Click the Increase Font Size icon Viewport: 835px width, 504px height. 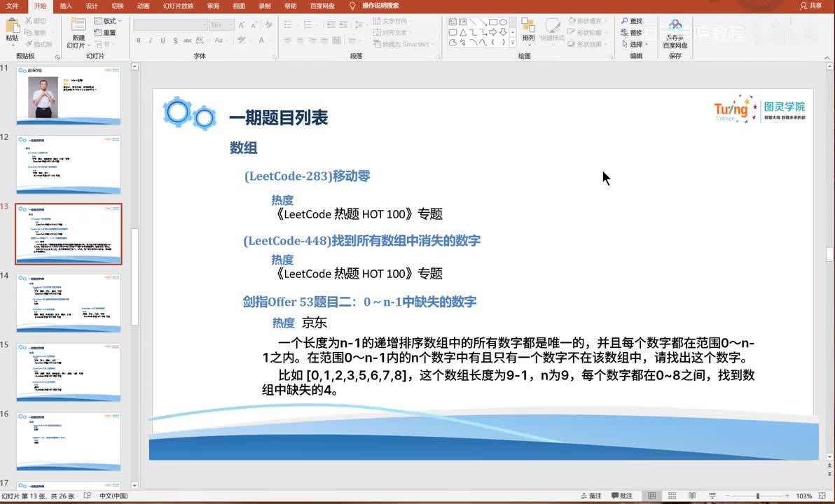pos(242,25)
